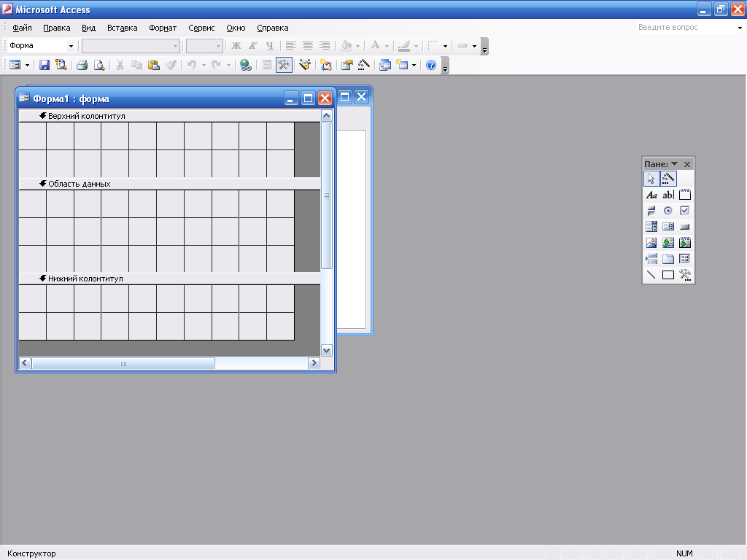Expand the New Object dropdown arrow
747x560 pixels.
pyautogui.click(x=414, y=65)
